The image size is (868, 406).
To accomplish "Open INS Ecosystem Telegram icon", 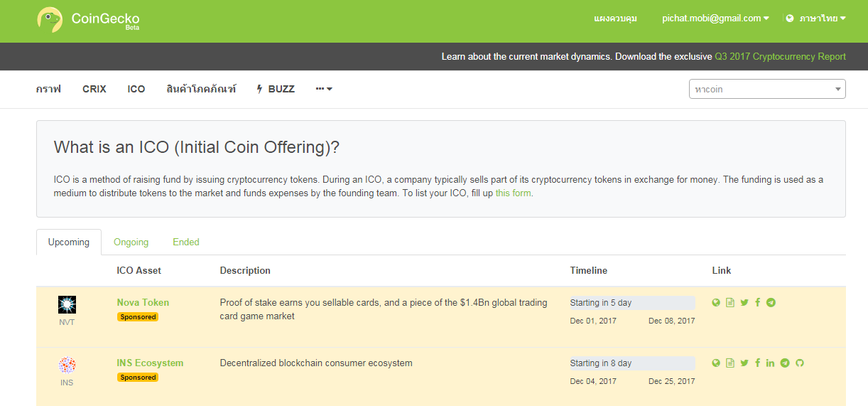I will point(785,363).
